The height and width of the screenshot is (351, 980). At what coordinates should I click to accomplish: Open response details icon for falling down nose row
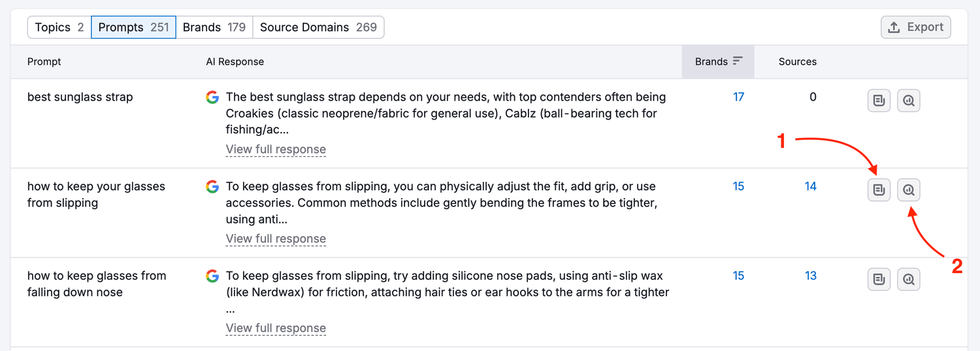[x=879, y=279]
